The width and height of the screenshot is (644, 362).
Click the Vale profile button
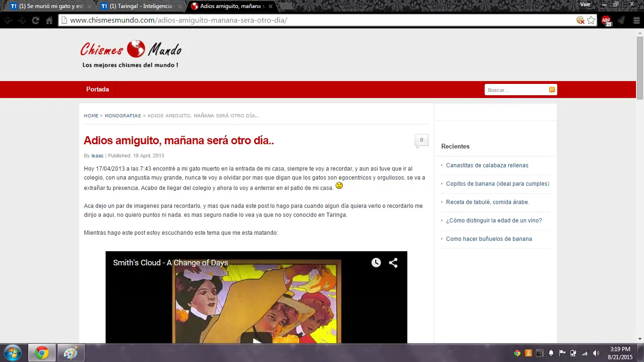(x=585, y=4)
